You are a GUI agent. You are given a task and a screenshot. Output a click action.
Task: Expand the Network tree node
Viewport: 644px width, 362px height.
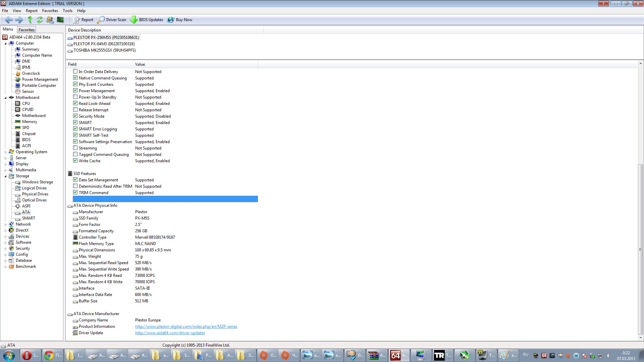5,225
